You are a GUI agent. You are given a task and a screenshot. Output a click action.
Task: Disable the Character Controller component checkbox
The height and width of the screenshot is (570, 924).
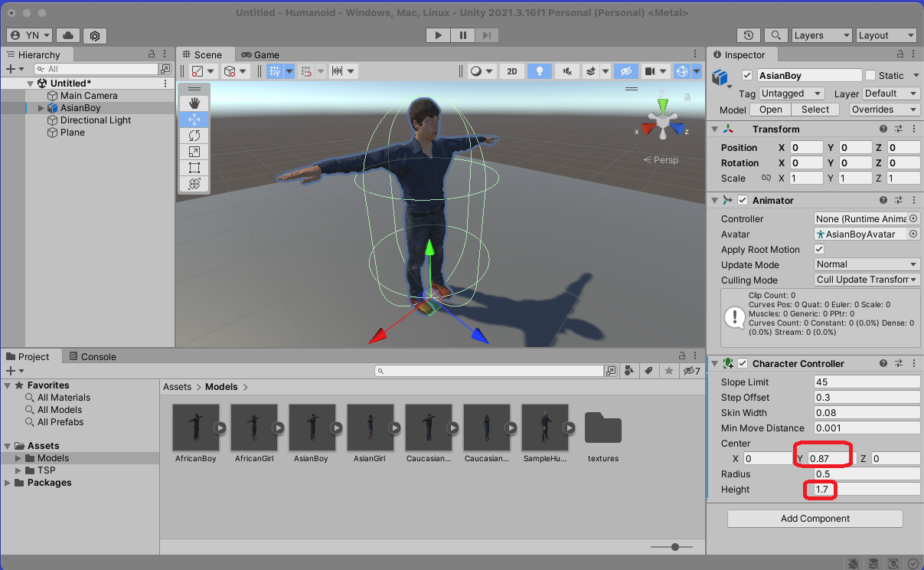tap(742, 364)
